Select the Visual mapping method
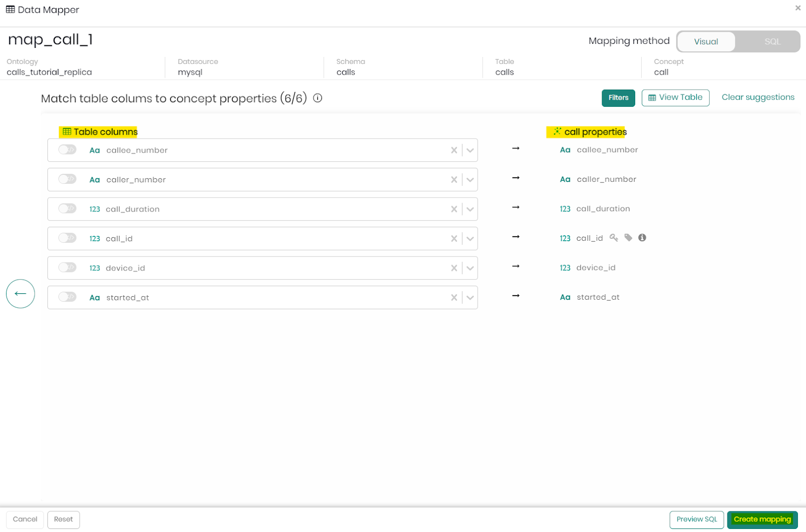This screenshot has height=532, width=806. click(x=706, y=42)
